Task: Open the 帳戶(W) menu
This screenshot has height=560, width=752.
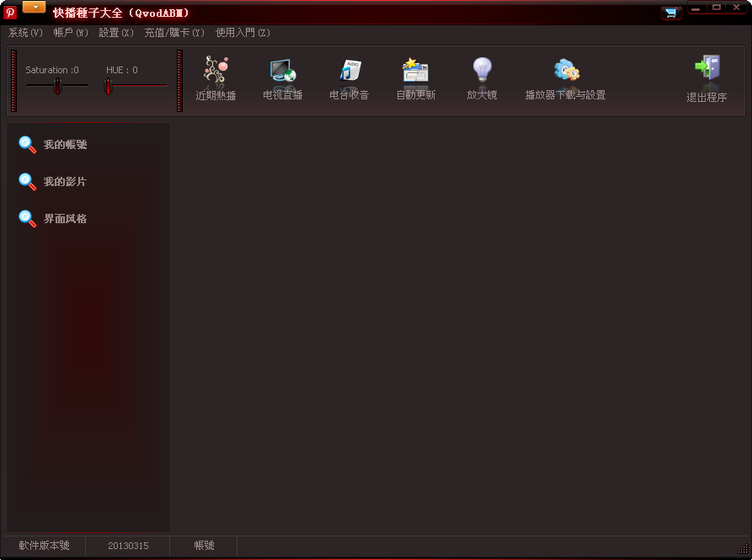Action: [71, 33]
